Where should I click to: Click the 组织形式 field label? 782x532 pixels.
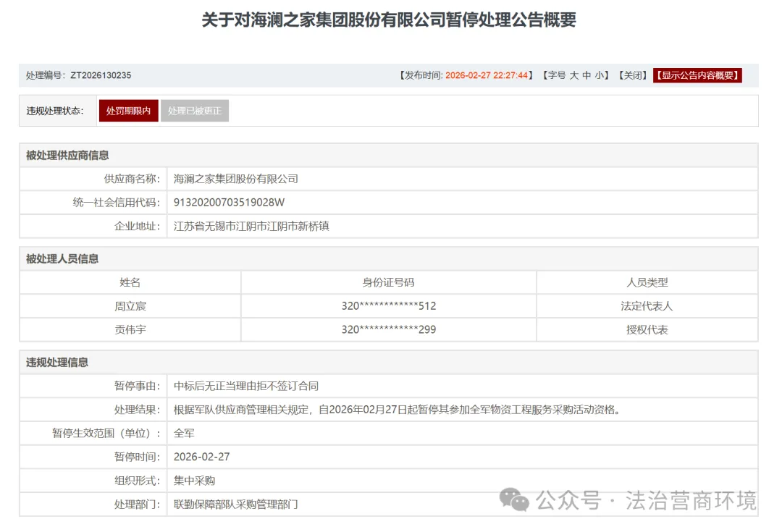tap(138, 481)
